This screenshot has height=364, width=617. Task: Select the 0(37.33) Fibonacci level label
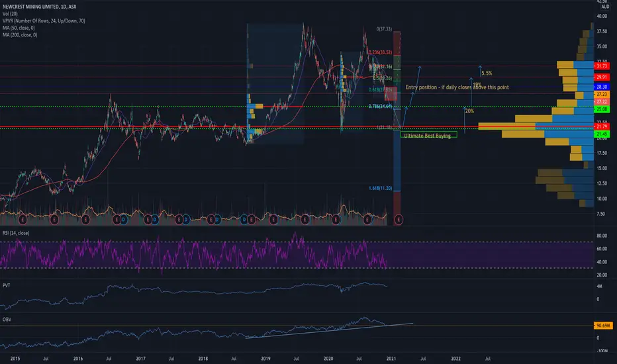pos(384,29)
